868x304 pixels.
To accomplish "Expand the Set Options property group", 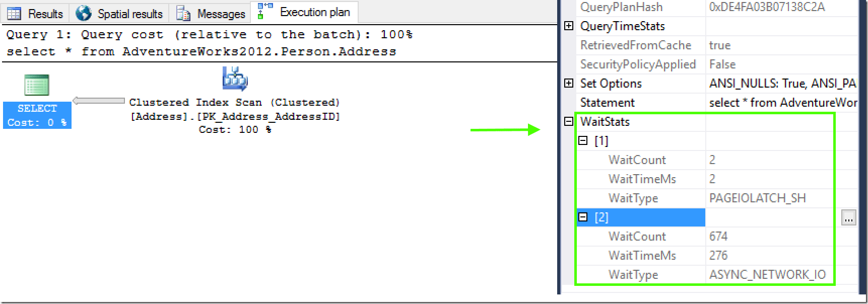I will (x=568, y=84).
